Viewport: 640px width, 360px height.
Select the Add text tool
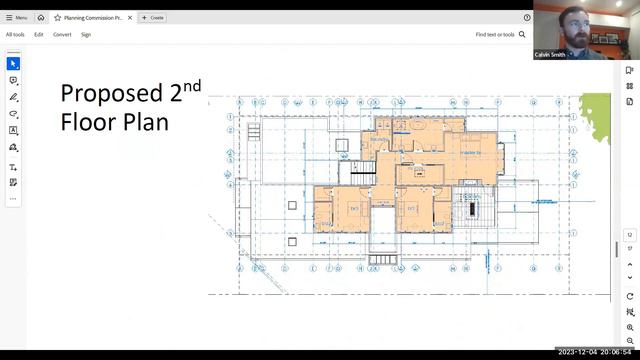[x=13, y=167]
